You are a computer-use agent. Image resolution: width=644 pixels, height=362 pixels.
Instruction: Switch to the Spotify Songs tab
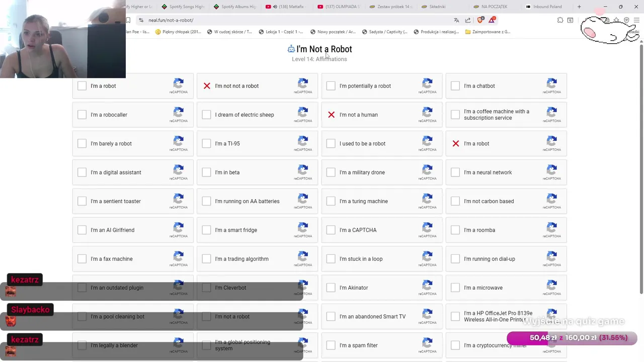pyautogui.click(x=184, y=7)
